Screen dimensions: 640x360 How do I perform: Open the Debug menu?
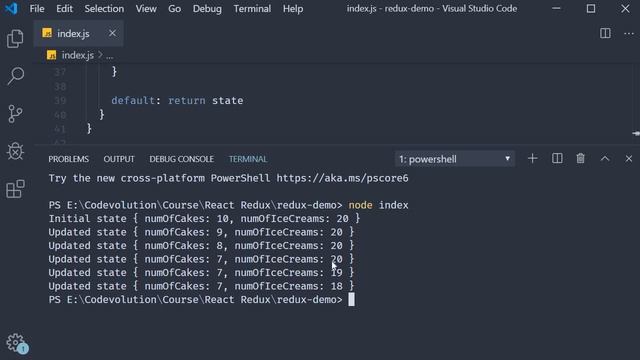[207, 9]
